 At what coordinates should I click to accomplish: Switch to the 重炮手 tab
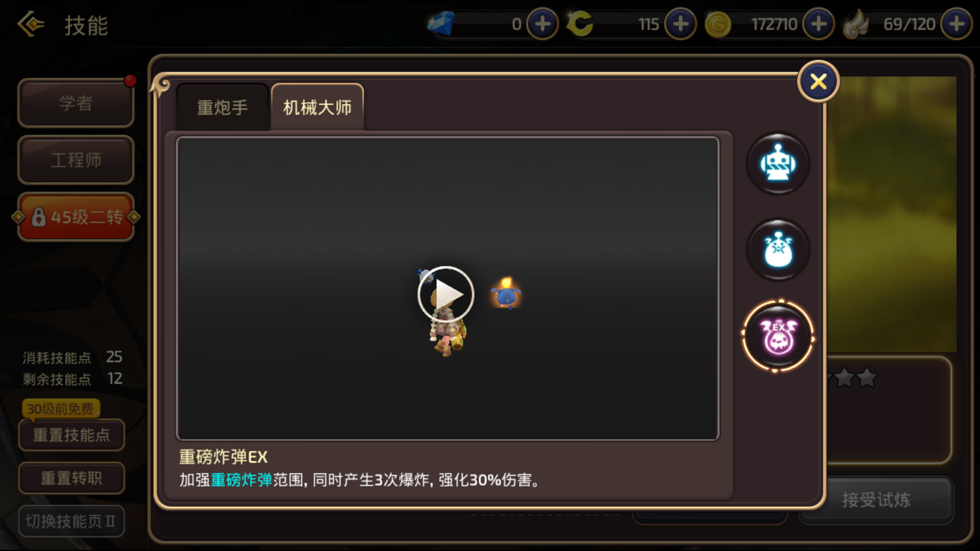pos(223,108)
